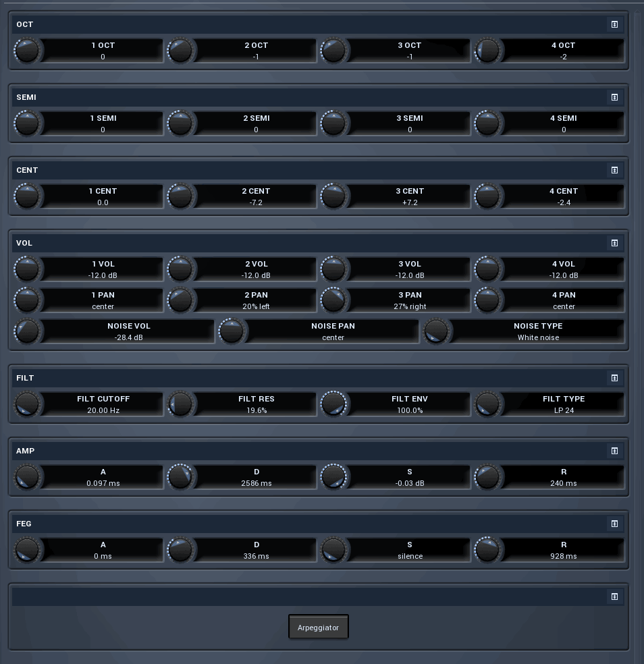Click the Arpeggiator section panel icon

coord(614,597)
